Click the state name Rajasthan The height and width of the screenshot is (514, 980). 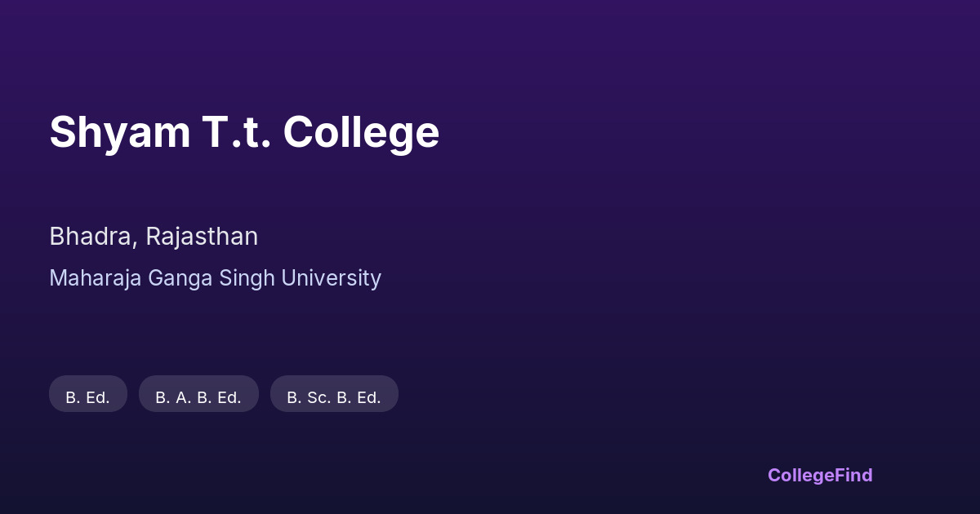[x=202, y=237]
